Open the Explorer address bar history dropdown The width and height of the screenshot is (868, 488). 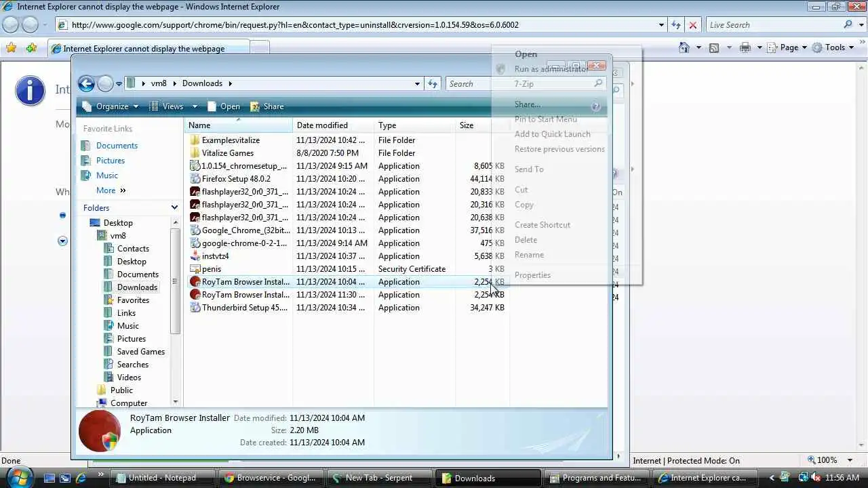(x=417, y=83)
